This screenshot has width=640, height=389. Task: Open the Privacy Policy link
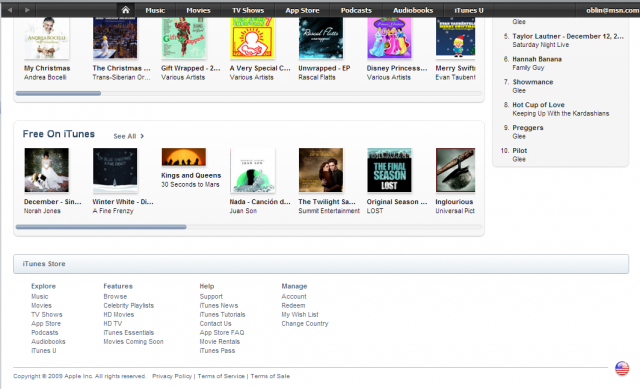click(x=172, y=376)
